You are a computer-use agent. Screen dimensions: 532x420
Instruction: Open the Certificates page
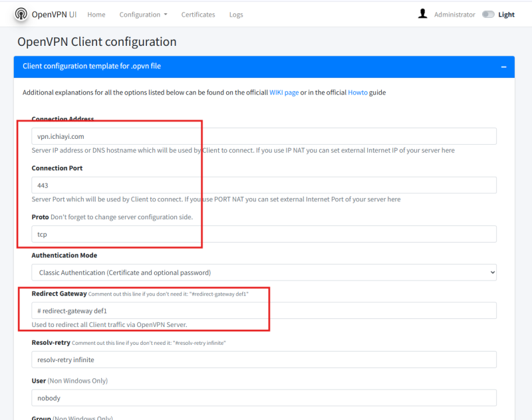coord(198,15)
